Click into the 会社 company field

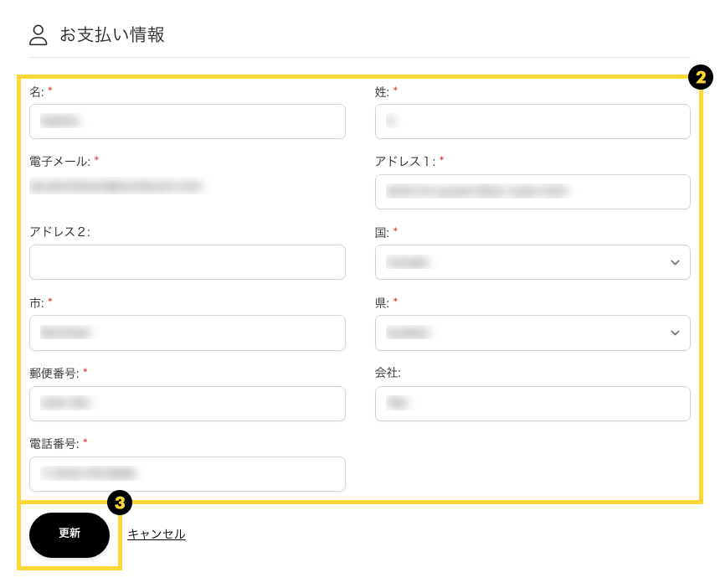[x=532, y=404]
